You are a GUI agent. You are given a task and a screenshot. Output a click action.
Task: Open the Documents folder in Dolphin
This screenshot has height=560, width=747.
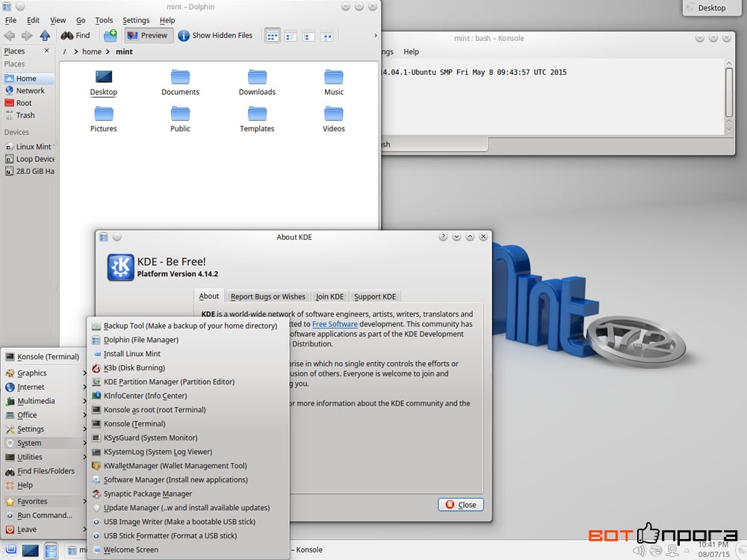(180, 82)
